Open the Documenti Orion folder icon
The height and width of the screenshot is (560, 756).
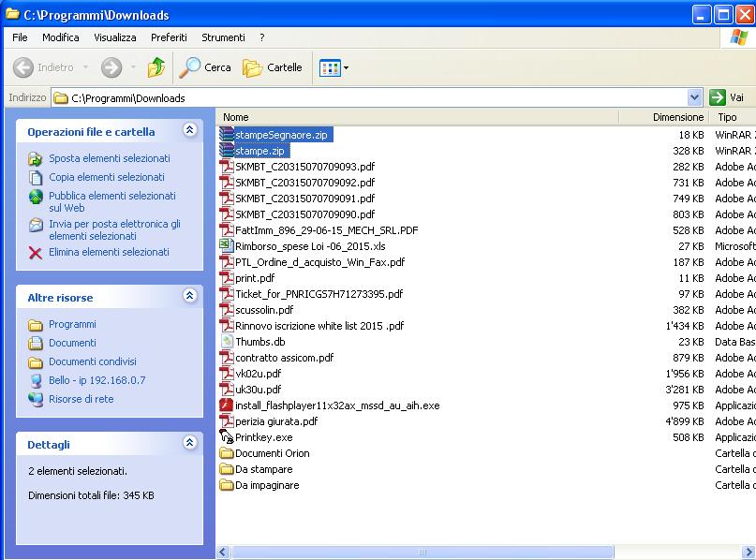pos(226,453)
